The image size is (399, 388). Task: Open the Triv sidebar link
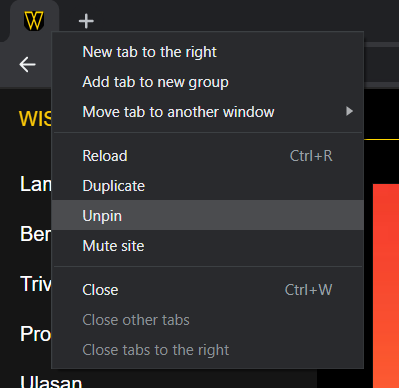pos(36,284)
